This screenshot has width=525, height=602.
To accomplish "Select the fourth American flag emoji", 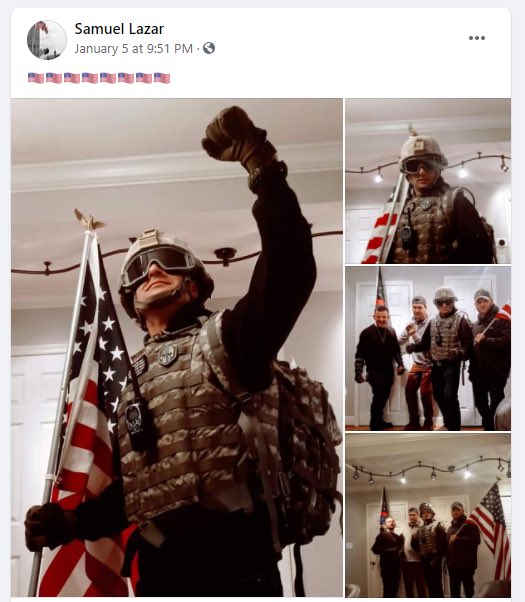I will click(x=90, y=78).
